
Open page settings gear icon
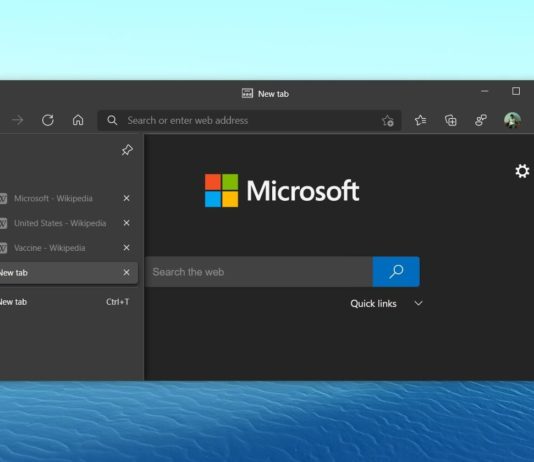(522, 171)
